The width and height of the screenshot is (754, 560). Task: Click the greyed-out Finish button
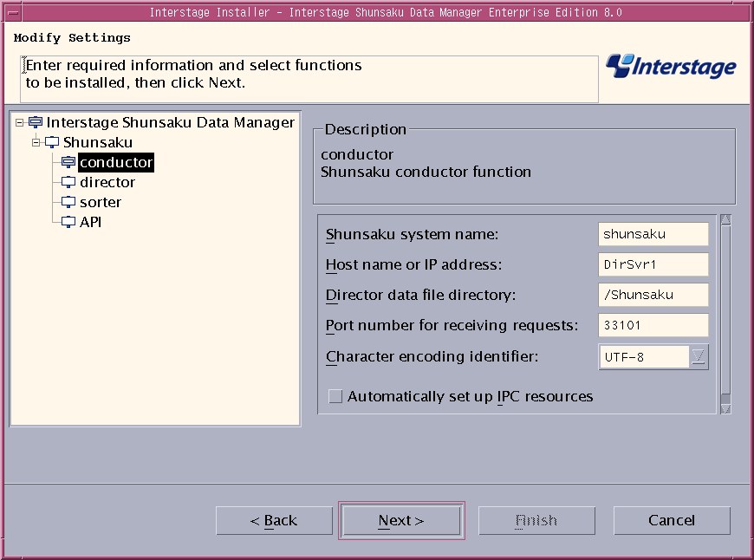click(536, 520)
